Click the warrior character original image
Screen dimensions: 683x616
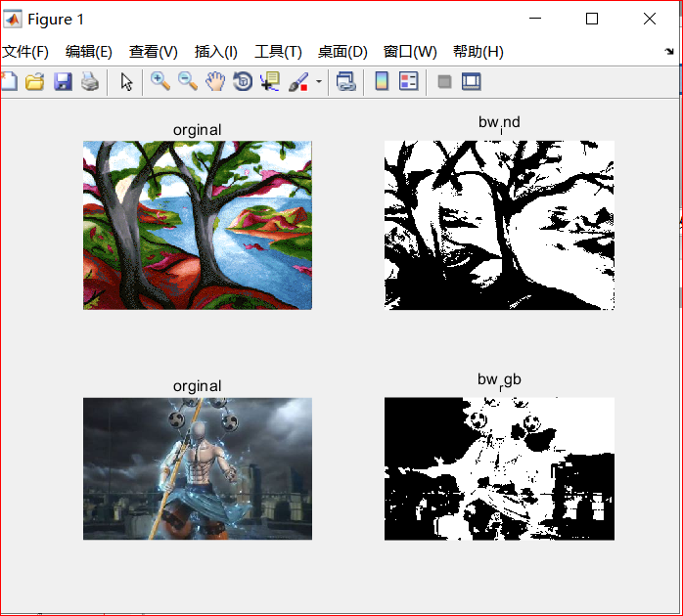198,468
